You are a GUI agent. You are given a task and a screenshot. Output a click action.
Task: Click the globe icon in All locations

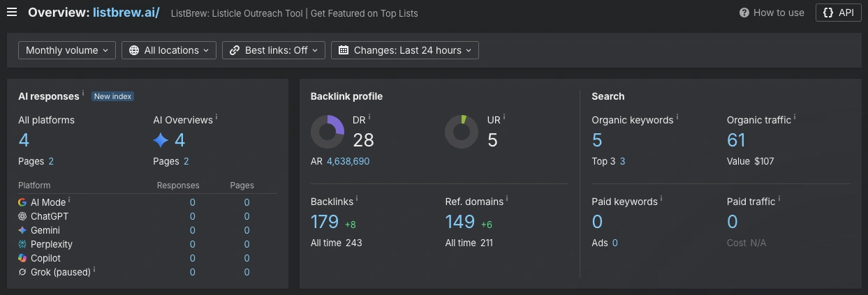coord(134,50)
